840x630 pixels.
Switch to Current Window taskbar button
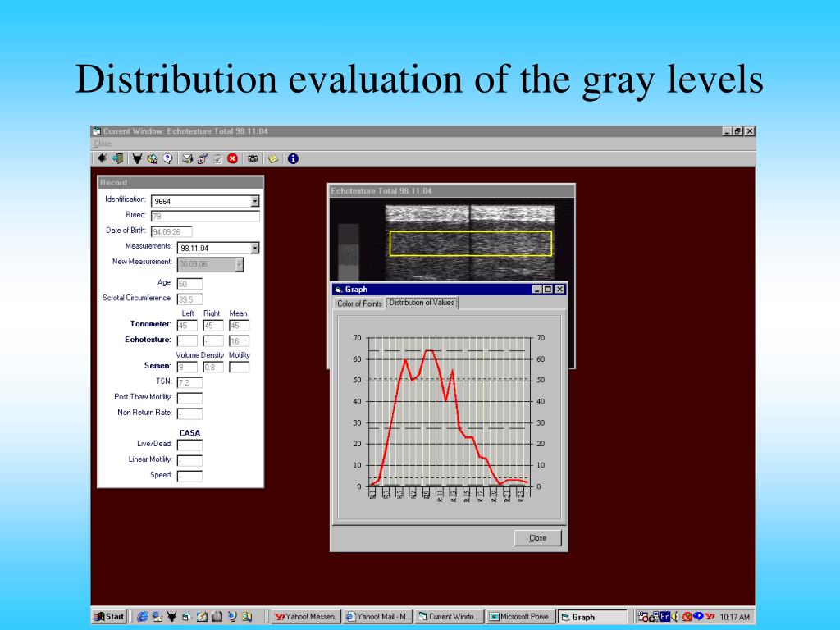pyautogui.click(x=450, y=617)
